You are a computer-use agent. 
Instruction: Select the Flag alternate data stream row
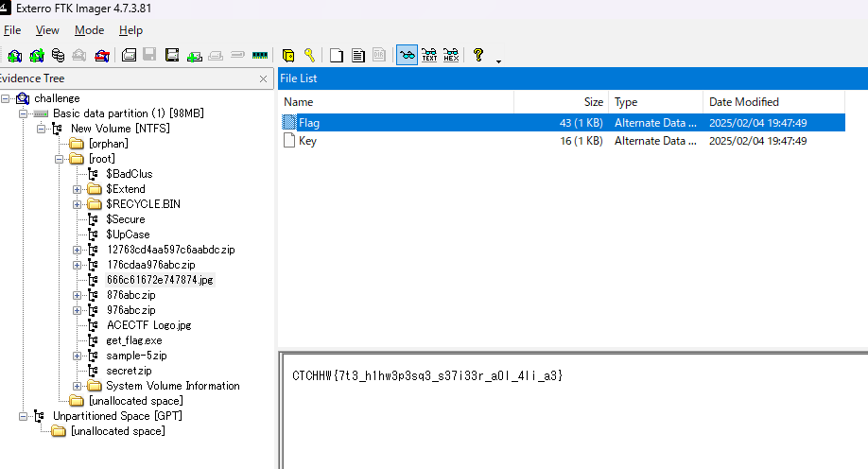(x=562, y=123)
